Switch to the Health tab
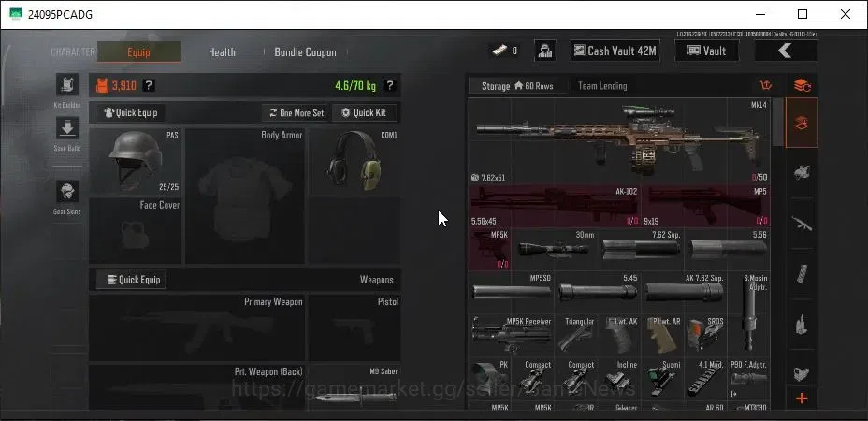This screenshot has height=421, width=868. [222, 52]
